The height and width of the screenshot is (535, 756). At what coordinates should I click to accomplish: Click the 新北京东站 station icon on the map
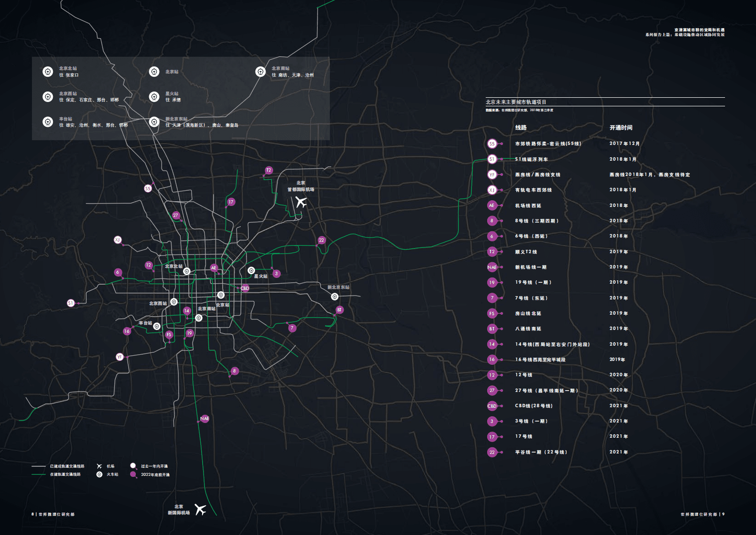pos(335,297)
